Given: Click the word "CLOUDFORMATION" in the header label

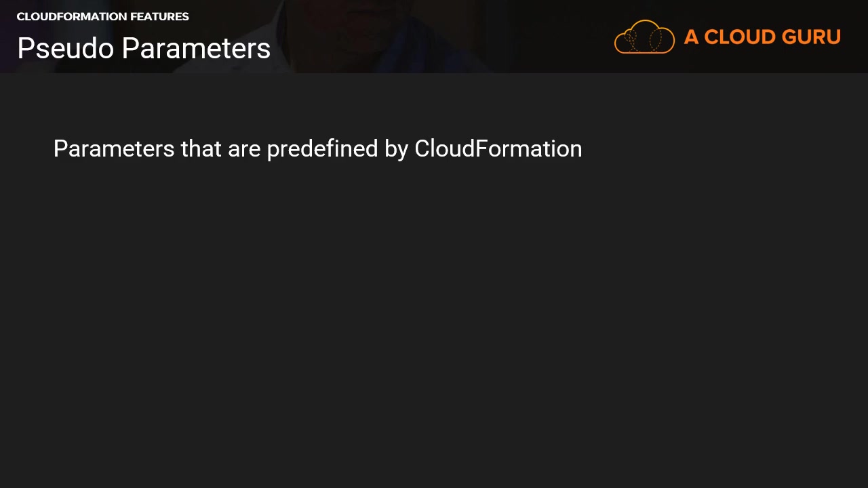Looking at the screenshot, I should [x=71, y=16].
